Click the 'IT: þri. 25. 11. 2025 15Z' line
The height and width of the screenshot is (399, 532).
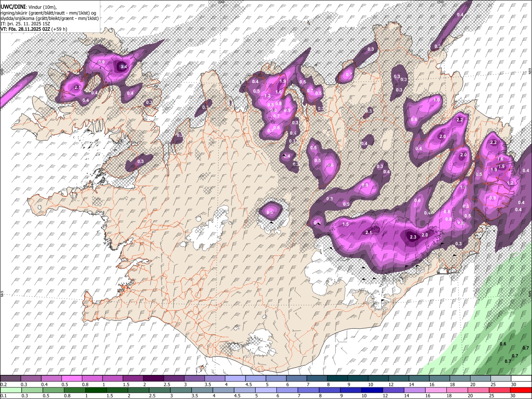point(25,24)
